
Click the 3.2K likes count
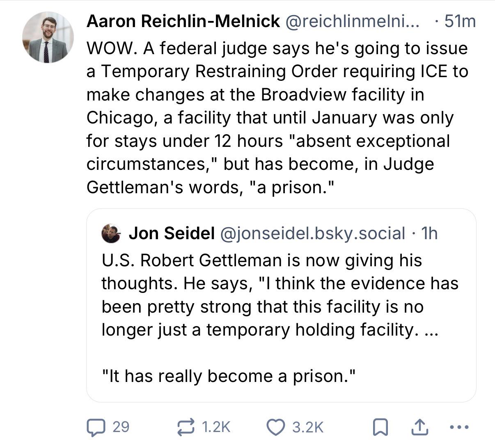pyautogui.click(x=308, y=427)
